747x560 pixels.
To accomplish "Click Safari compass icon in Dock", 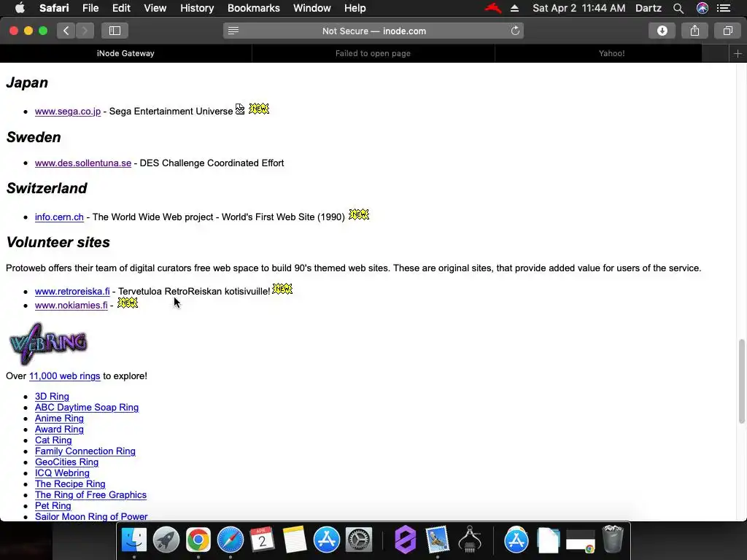I will point(230,540).
